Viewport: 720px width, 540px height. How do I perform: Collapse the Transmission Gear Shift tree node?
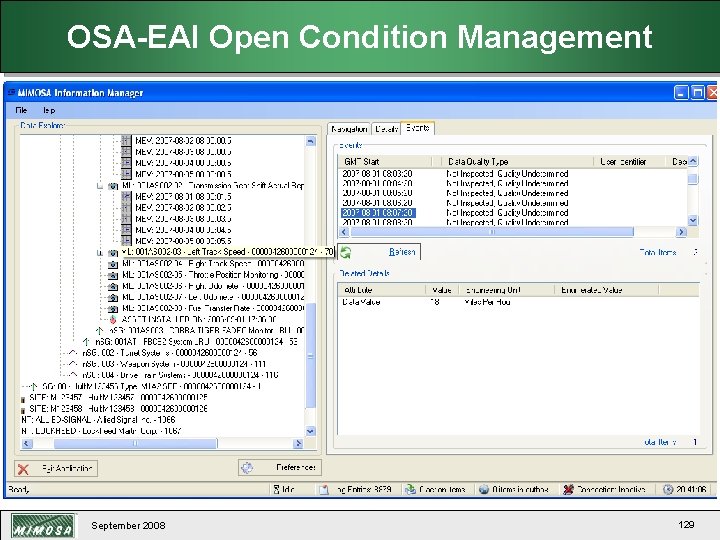click(100, 186)
